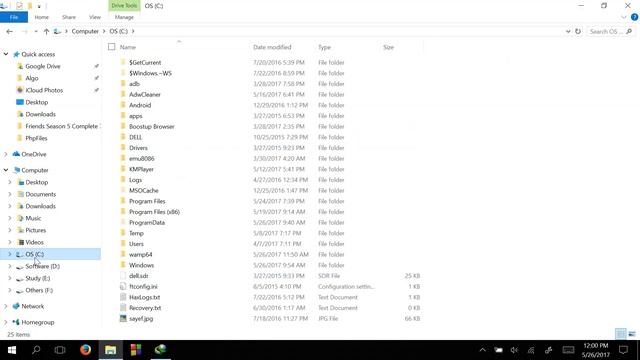
Task: Click the Search OS (C:) box
Action: [611, 31]
